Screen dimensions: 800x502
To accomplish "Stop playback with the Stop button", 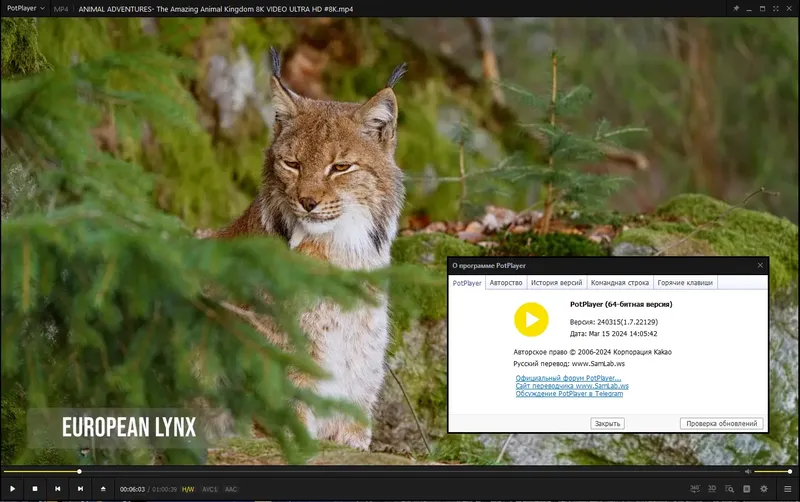I will point(35,489).
